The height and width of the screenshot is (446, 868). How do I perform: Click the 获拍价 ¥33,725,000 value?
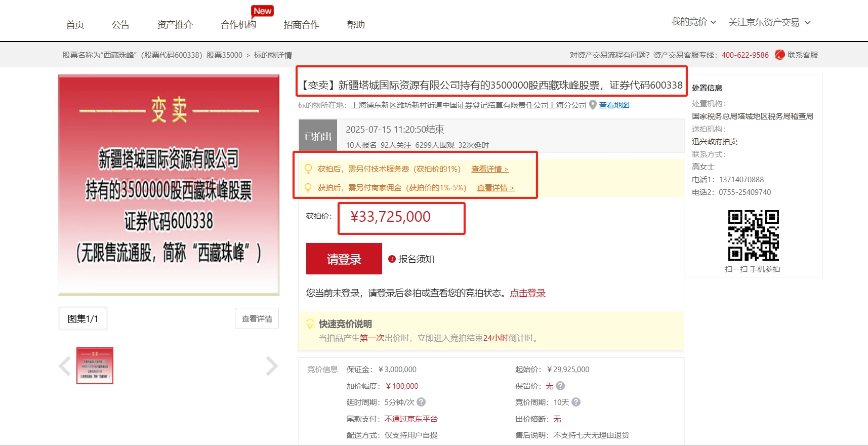point(390,217)
